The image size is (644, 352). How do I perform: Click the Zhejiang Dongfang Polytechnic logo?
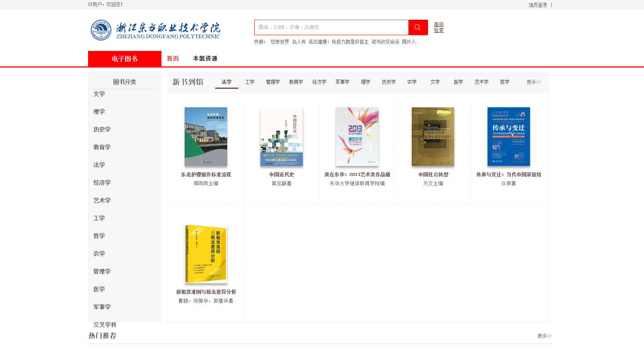155,29
